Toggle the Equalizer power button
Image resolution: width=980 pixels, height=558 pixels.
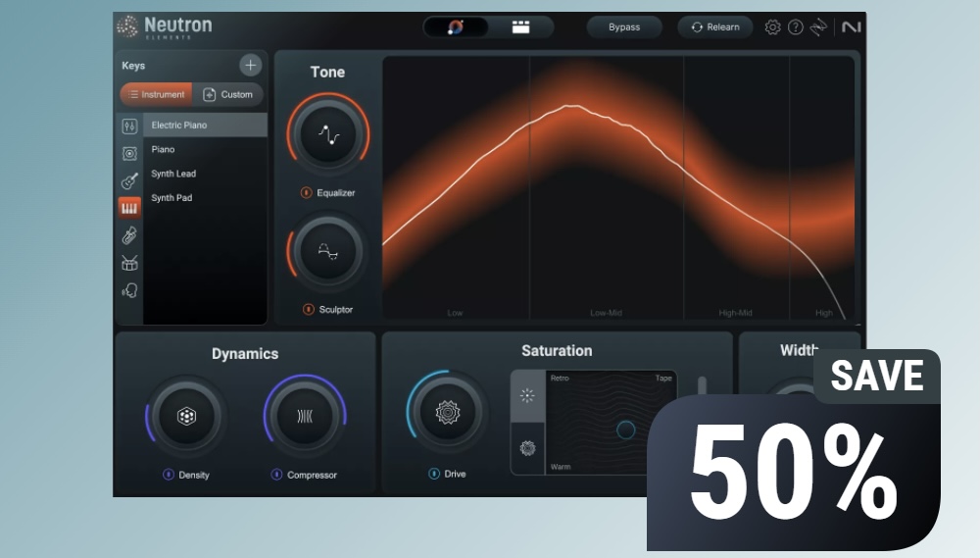(306, 192)
